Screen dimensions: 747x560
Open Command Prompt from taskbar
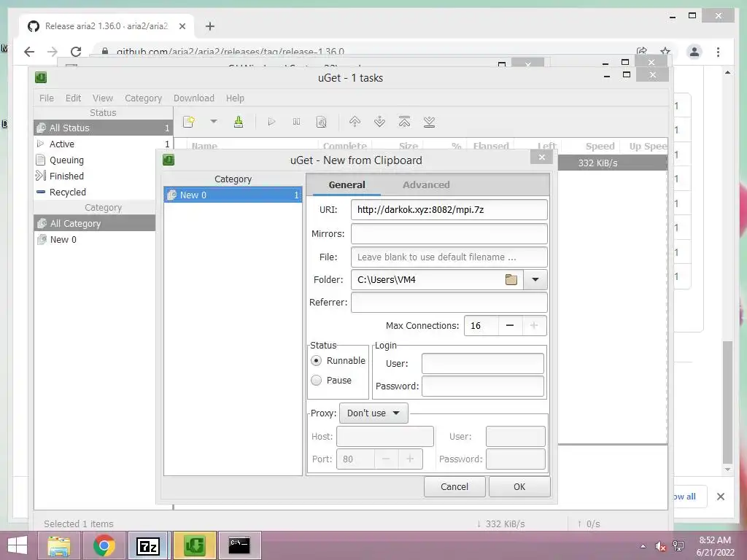[239, 545]
